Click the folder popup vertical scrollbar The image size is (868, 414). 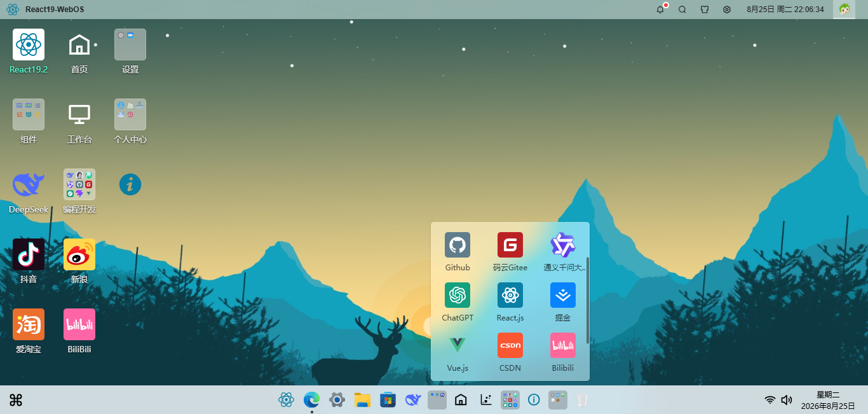[588, 300]
